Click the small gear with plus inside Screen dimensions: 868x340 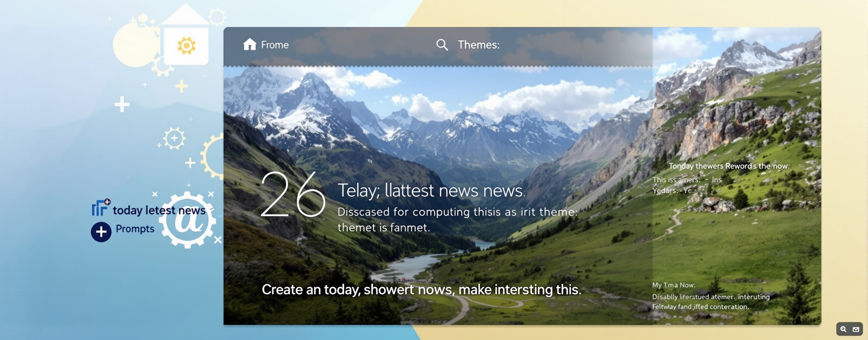(x=174, y=138)
